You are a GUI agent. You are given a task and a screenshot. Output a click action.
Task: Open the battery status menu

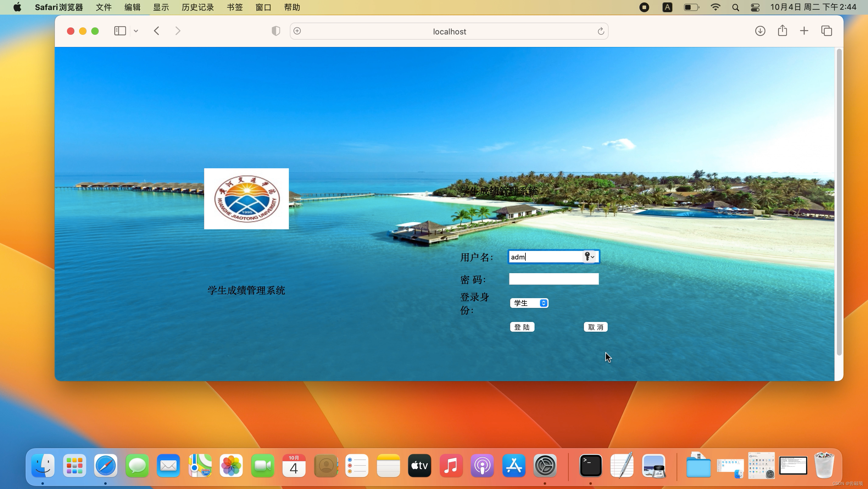point(692,7)
